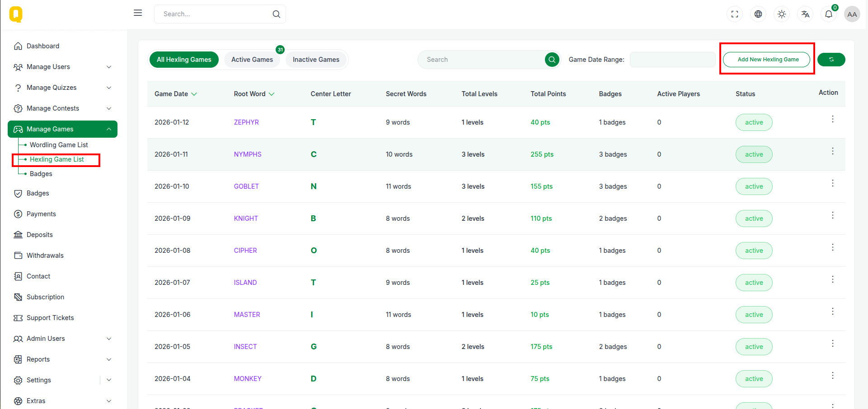
Task: Switch to Active Games tab
Action: pyautogui.click(x=252, y=60)
